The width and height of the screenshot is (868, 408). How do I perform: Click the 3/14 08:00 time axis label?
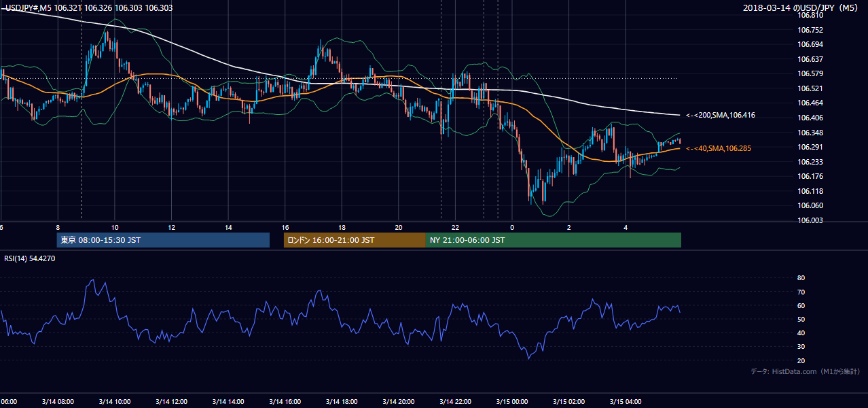tap(58, 401)
